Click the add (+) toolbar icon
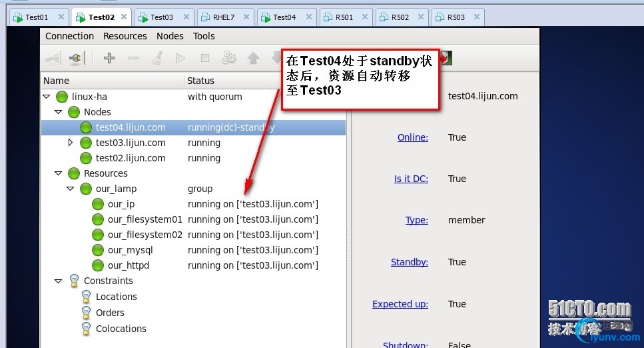 [109, 58]
